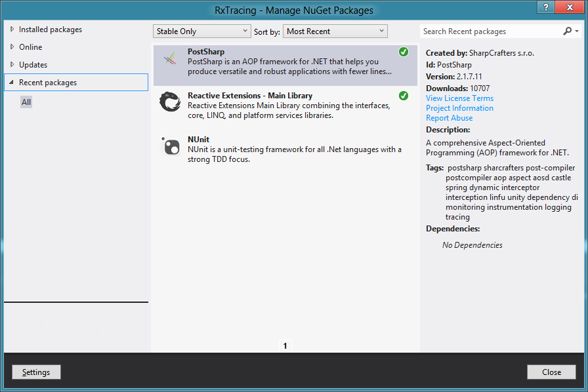Screen dimensions: 588x392
Task: Open help via the question mark icon
Action: pyautogui.click(x=545, y=8)
